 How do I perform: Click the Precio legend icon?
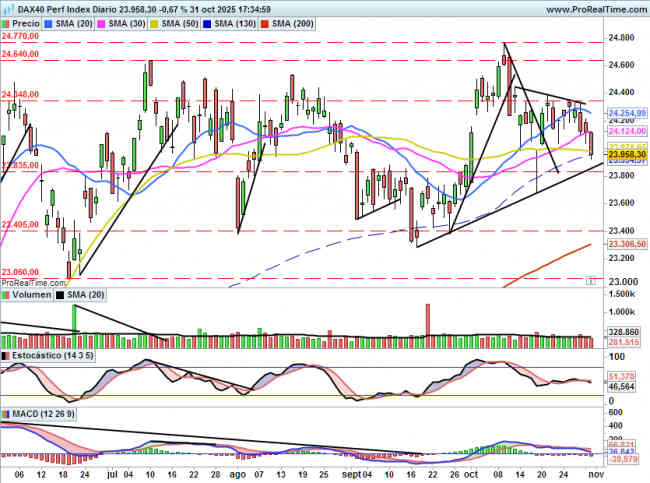pyautogui.click(x=7, y=22)
